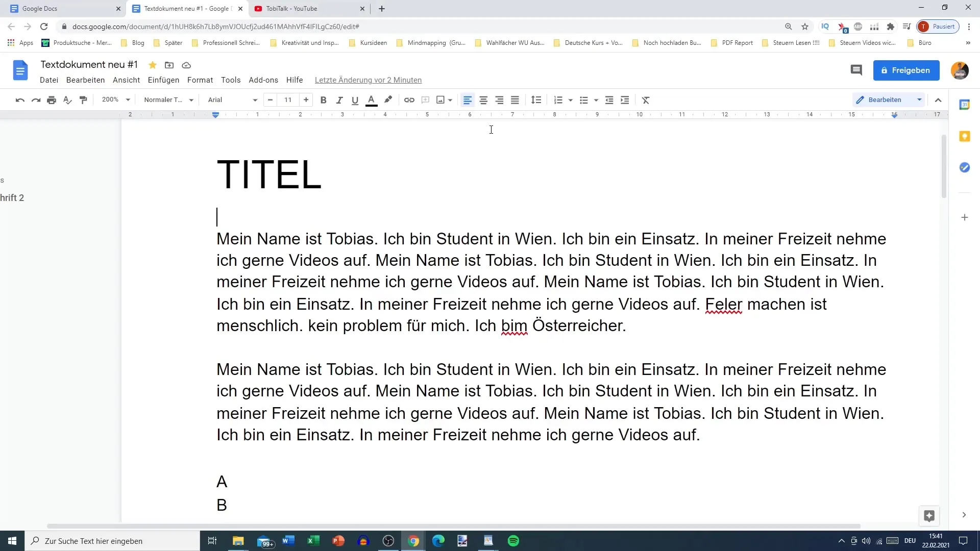Screen dimensions: 980x551
Task: Toggle underline formatting icon
Action: 355,99
